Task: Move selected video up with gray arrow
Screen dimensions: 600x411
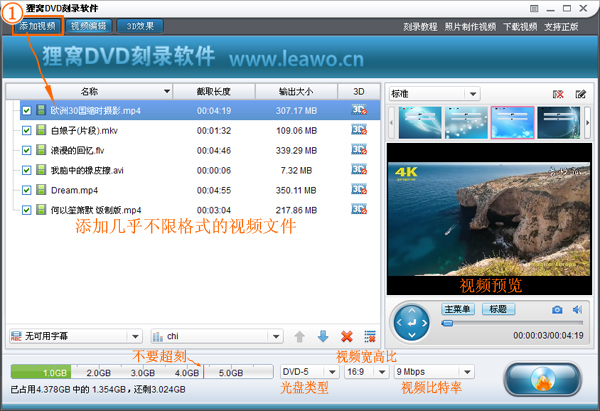Action: pos(300,337)
